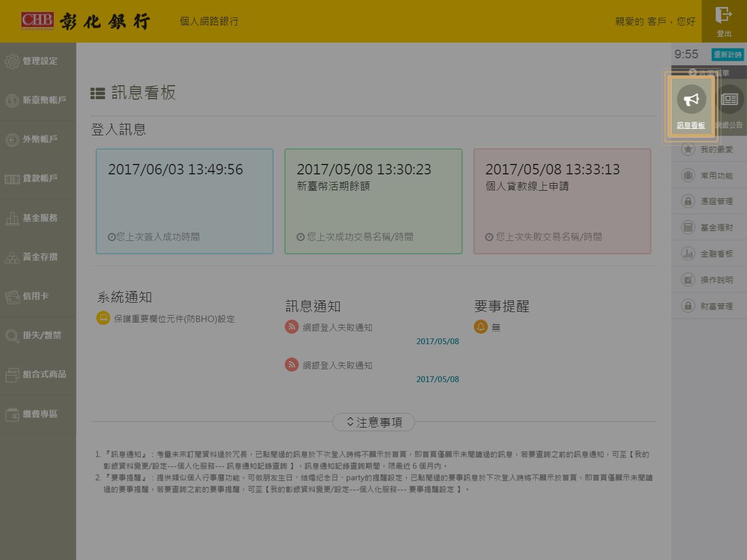
Task: Collapse the 收合選單 side panel header
Action: coord(708,72)
